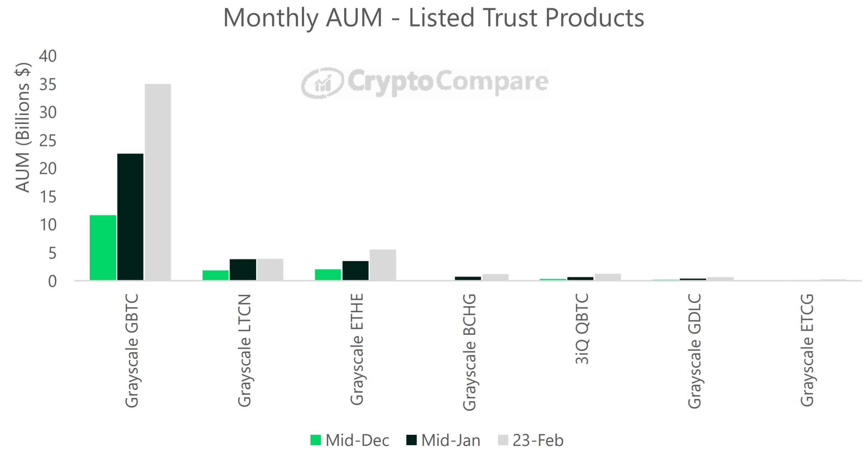Click the tall gray Grayscale GBTC bar
868x457 pixels.
click(158, 182)
